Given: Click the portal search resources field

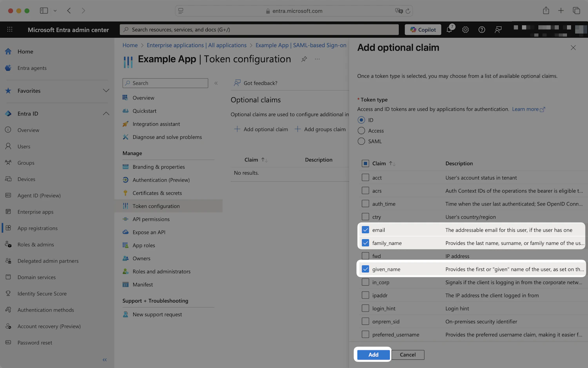Looking at the screenshot, I should [259, 29].
